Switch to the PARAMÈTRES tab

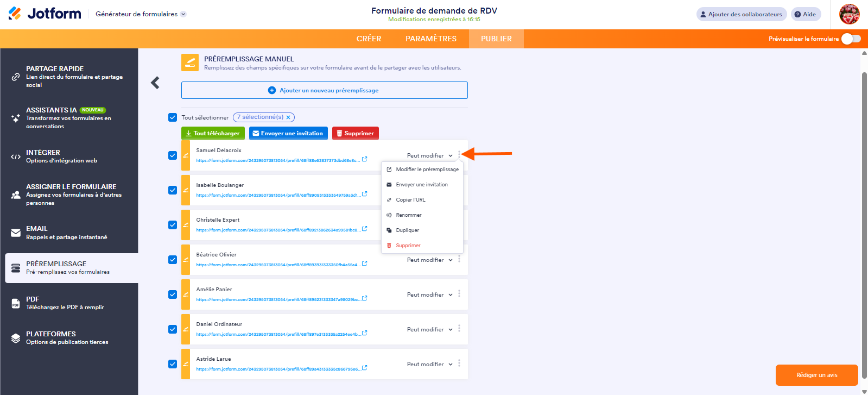[x=431, y=39]
